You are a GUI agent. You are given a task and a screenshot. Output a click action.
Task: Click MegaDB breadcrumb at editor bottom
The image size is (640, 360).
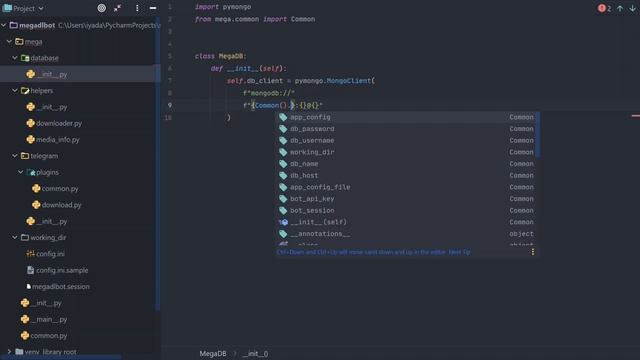(x=213, y=354)
